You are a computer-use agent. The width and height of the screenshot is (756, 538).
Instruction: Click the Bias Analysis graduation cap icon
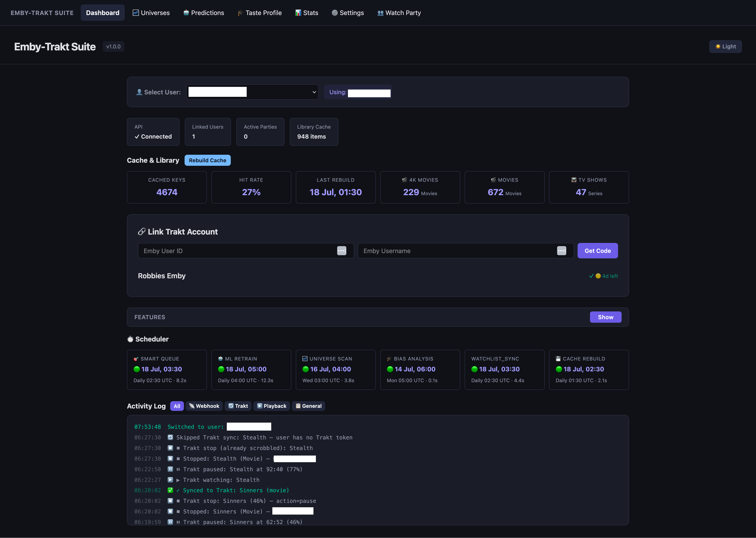pos(389,359)
